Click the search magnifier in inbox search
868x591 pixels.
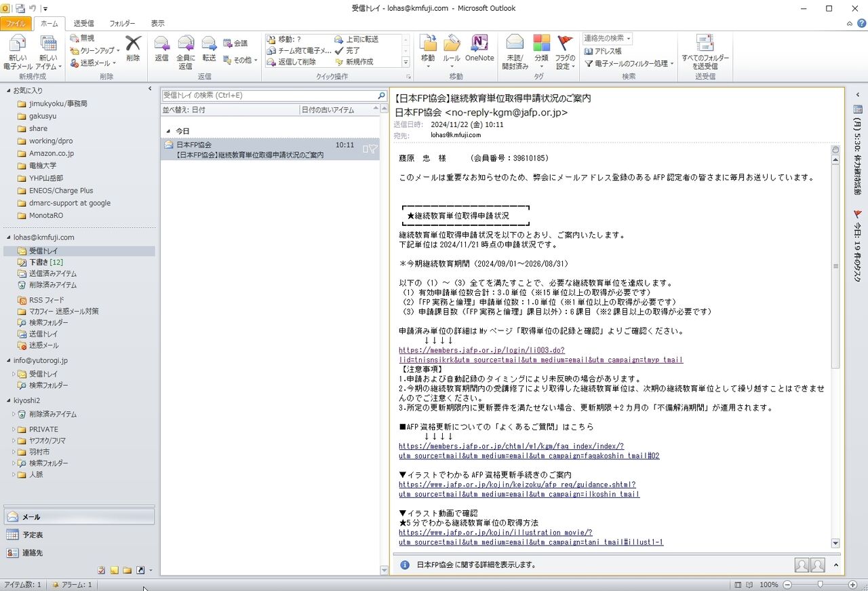(382, 96)
